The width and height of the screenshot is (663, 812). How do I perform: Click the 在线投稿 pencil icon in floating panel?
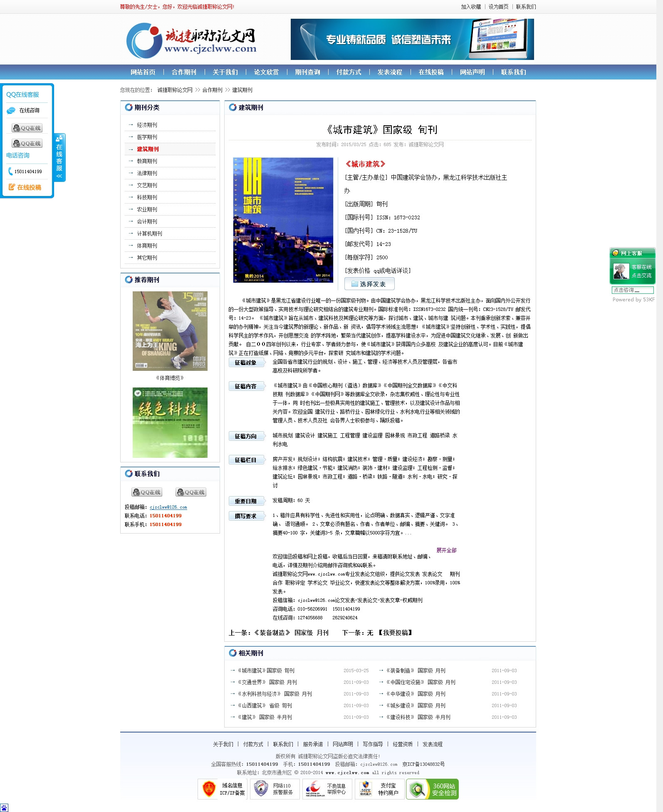click(12, 187)
